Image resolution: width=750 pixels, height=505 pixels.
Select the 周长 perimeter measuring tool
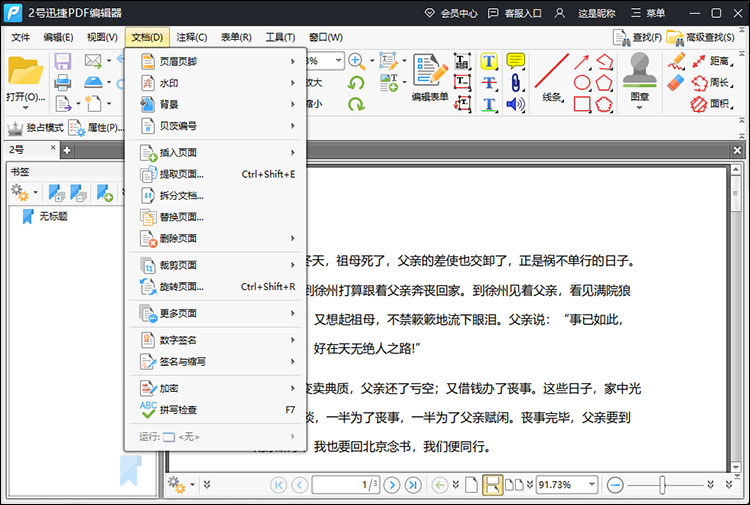(711, 83)
